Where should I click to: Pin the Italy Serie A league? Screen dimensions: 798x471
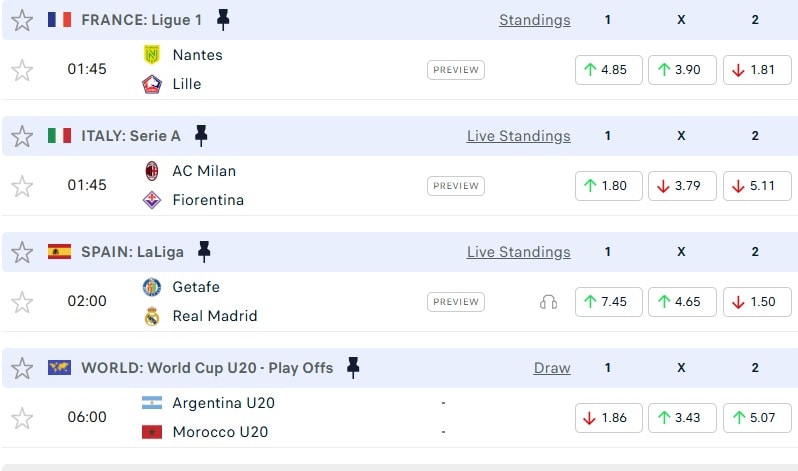[201, 135]
